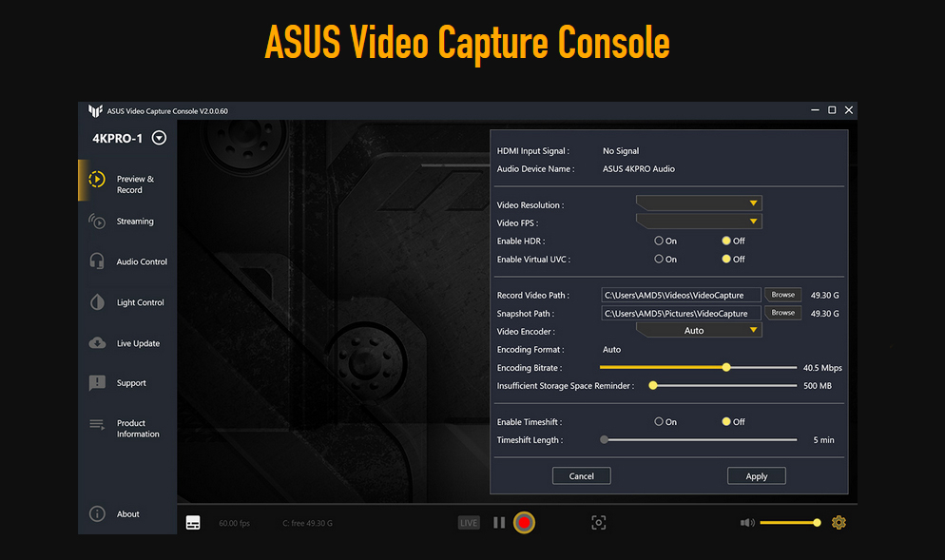
Task: Click the Audio Control headphone icon
Action: (x=97, y=261)
